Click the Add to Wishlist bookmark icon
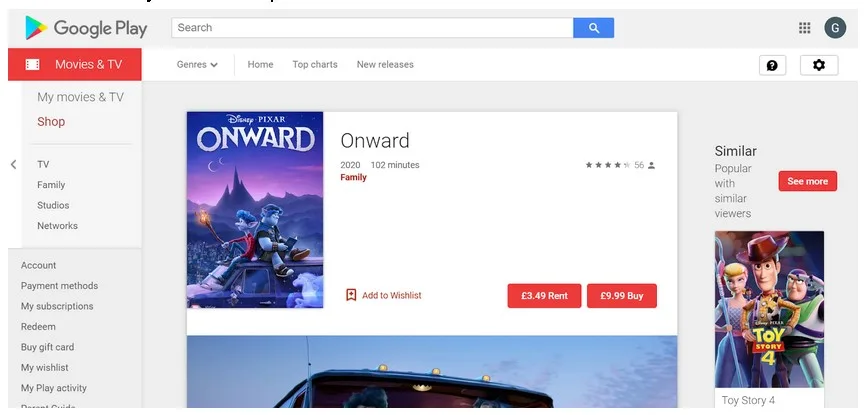Viewport: 865px width, 415px height. [351, 295]
